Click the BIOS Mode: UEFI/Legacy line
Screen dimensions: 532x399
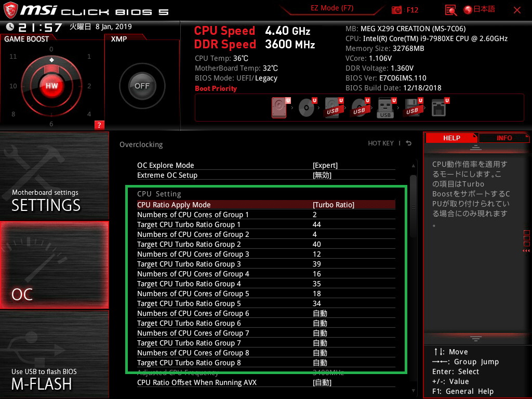[236, 78]
